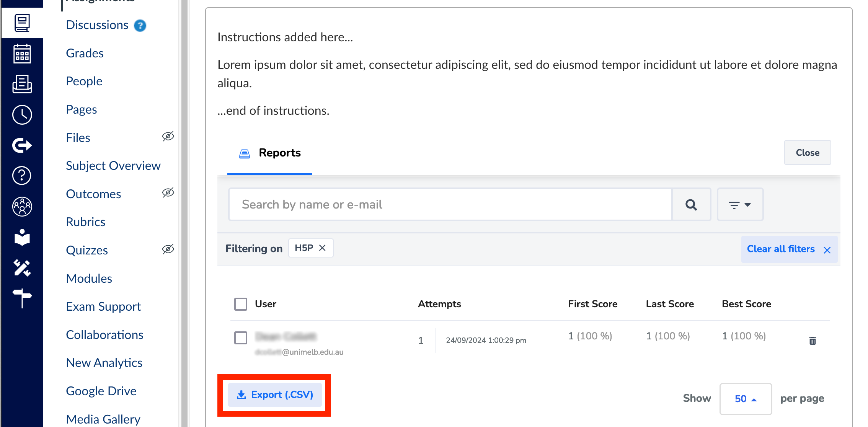
Task: Toggle the Outcomes visibility eye icon
Action: (x=168, y=192)
